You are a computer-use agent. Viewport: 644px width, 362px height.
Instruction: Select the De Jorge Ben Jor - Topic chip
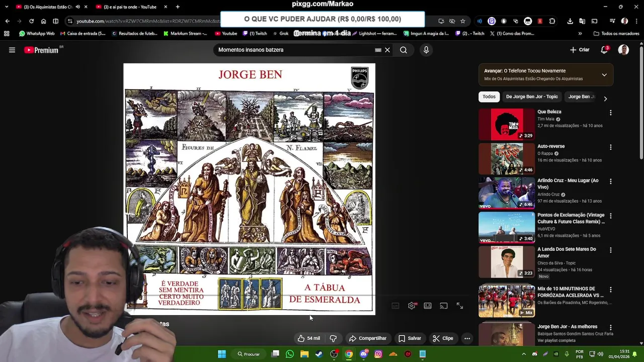click(x=532, y=97)
